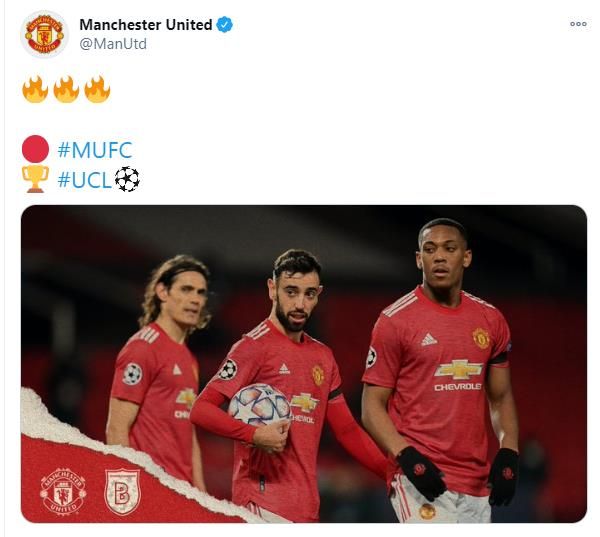The height and width of the screenshot is (537, 600).
Task: Click the first fire emoji
Action: [35, 89]
